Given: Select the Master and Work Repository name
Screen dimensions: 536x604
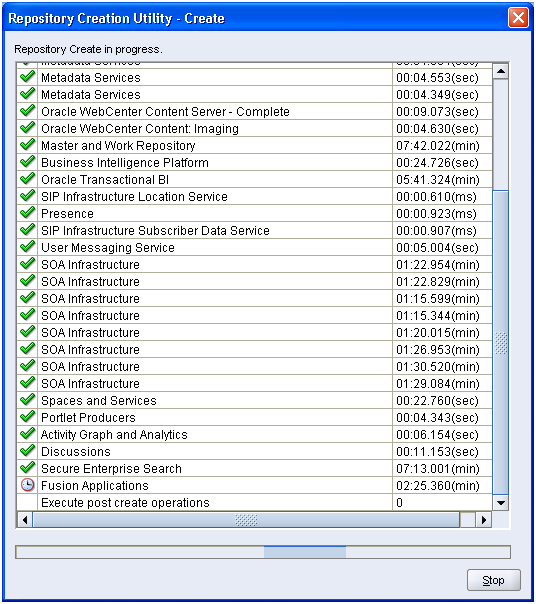Looking at the screenshot, I should (x=118, y=146).
